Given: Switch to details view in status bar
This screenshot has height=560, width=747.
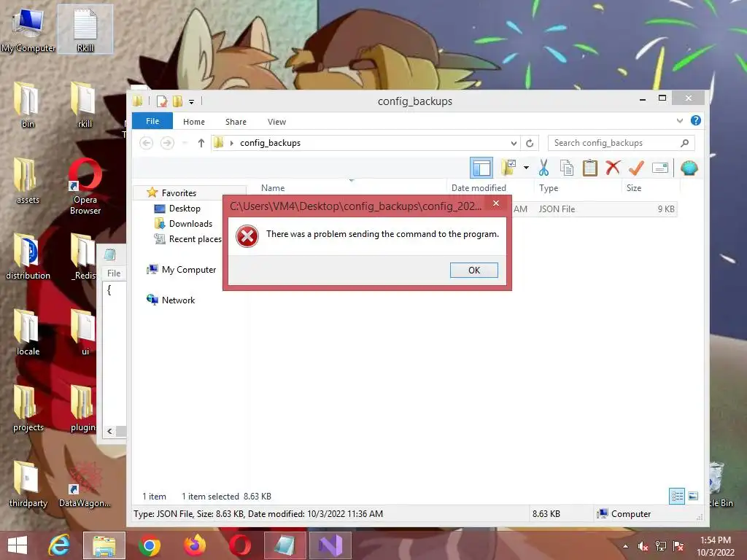Looking at the screenshot, I should 677,496.
